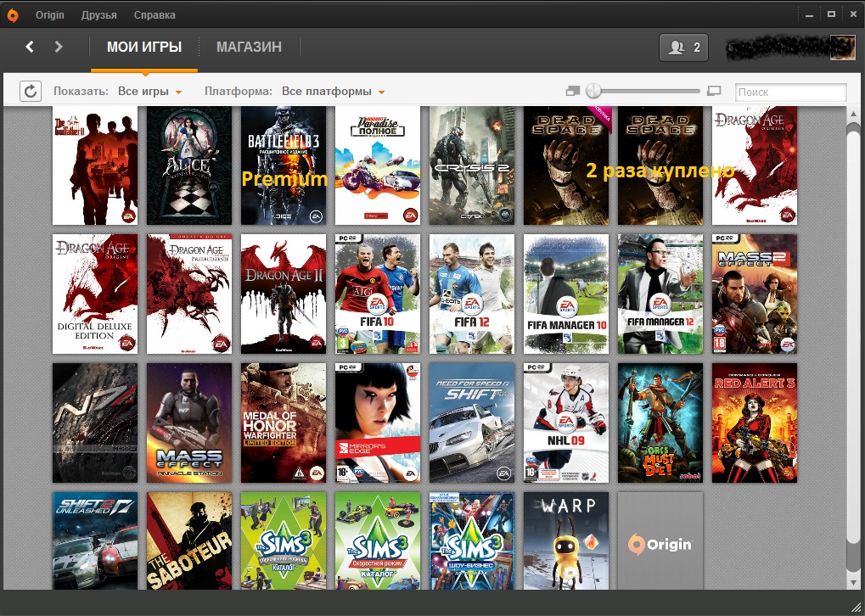The height and width of the screenshot is (616, 865).
Task: Click the small tile size icon
Action: 573,91
